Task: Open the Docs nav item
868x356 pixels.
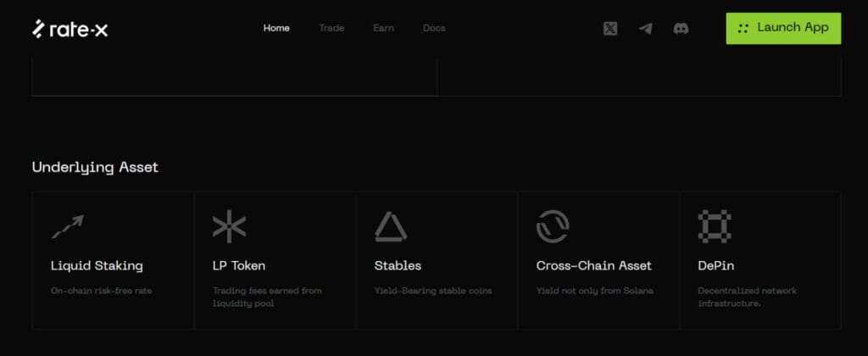Action: 434,28
